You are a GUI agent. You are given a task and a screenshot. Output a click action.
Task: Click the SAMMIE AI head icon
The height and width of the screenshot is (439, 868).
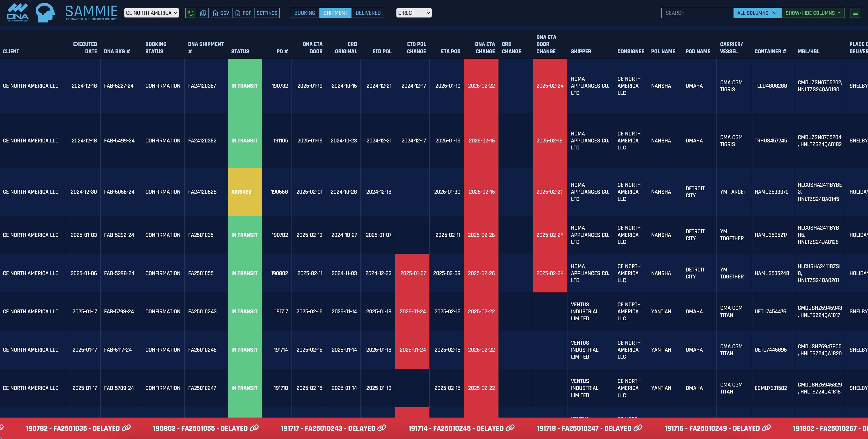click(x=45, y=13)
